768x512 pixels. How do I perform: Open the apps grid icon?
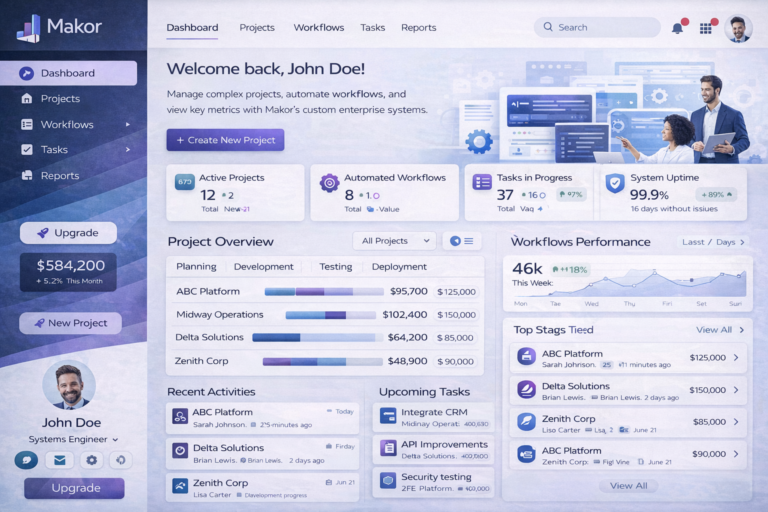(x=706, y=28)
